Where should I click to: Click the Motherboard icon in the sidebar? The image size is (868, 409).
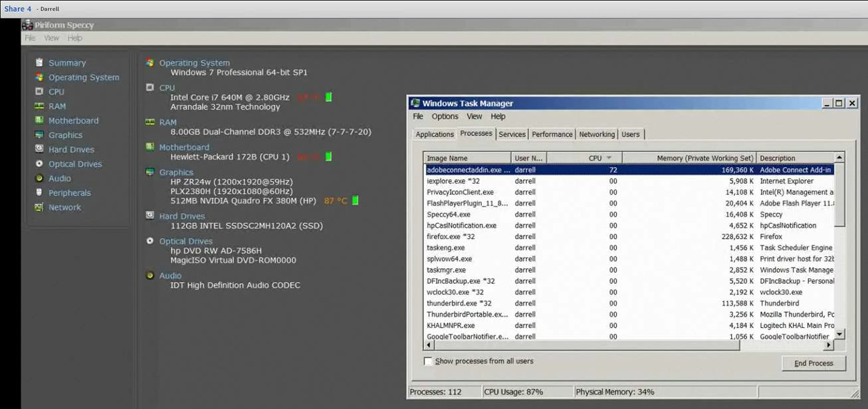coord(39,120)
